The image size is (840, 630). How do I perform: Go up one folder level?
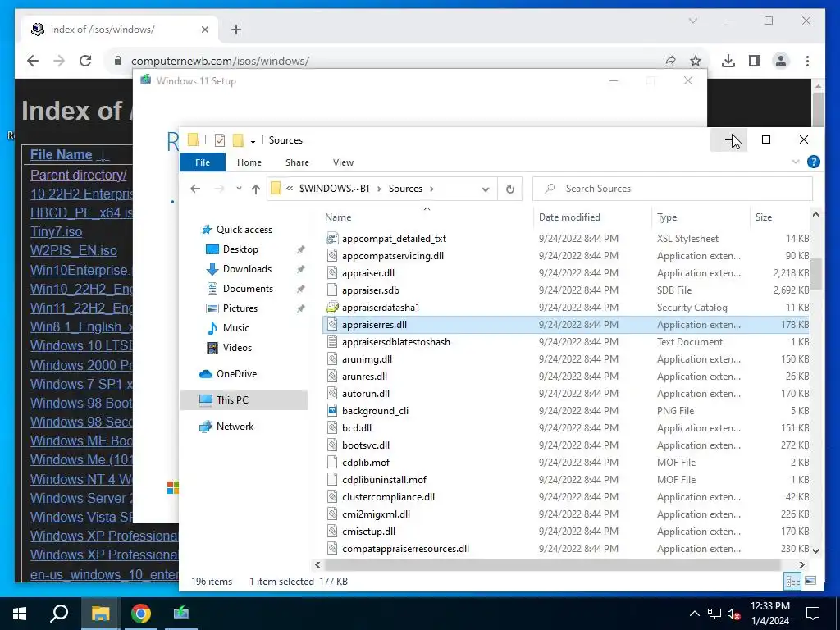point(256,189)
